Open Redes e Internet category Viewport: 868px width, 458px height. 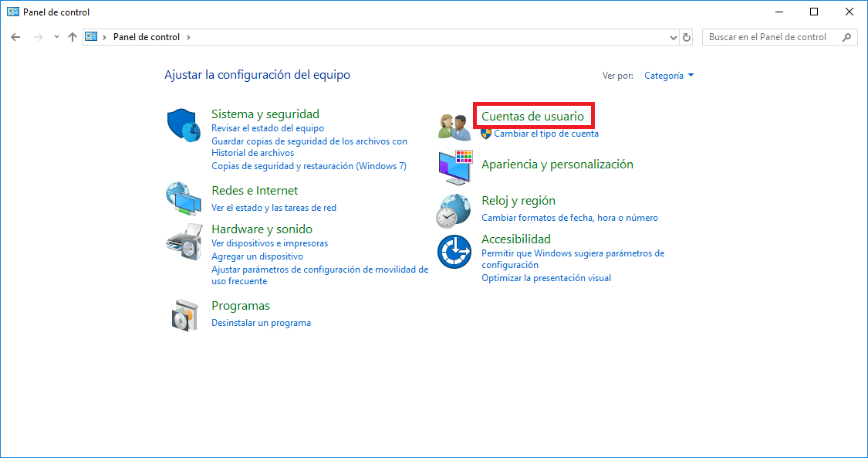(255, 191)
